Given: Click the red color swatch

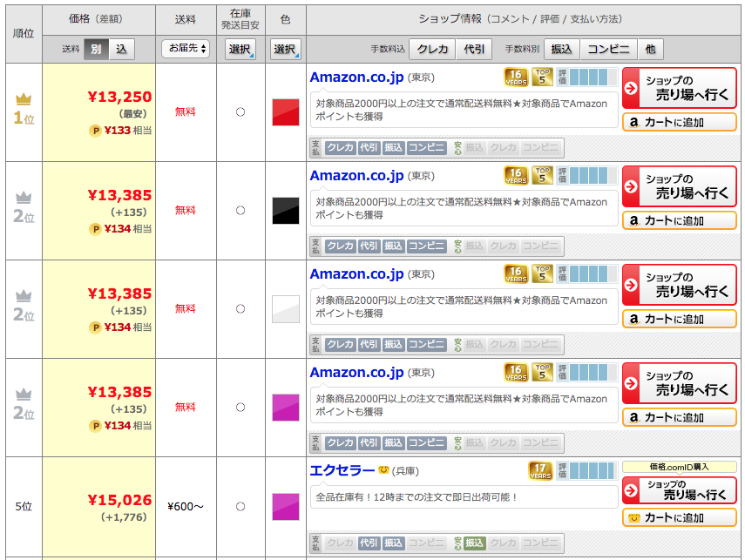Looking at the screenshot, I should tap(286, 112).
